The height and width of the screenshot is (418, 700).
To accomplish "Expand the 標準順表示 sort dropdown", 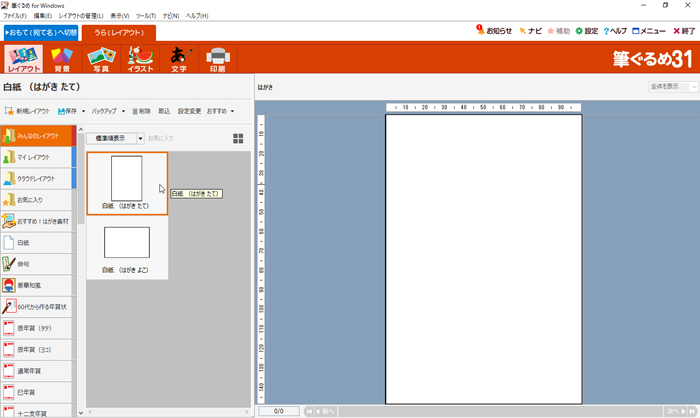I will tap(140, 139).
